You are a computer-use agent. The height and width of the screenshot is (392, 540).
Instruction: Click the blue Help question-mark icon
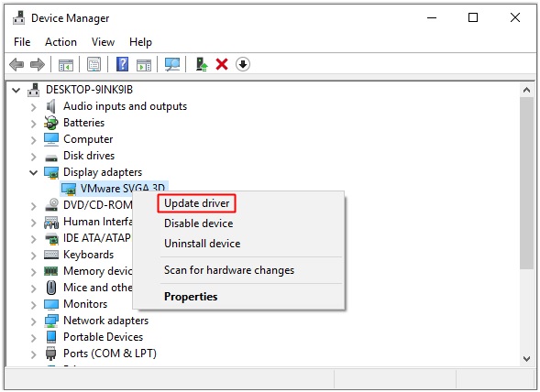pos(122,64)
